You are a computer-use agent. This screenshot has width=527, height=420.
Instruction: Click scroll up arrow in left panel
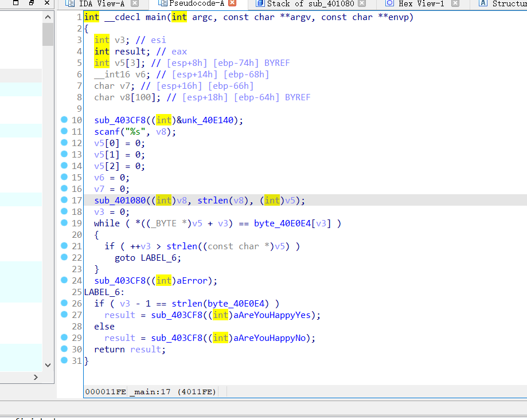[48, 17]
